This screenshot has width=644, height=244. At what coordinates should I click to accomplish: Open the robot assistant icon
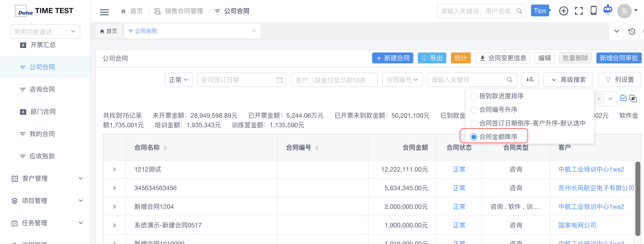[607, 10]
